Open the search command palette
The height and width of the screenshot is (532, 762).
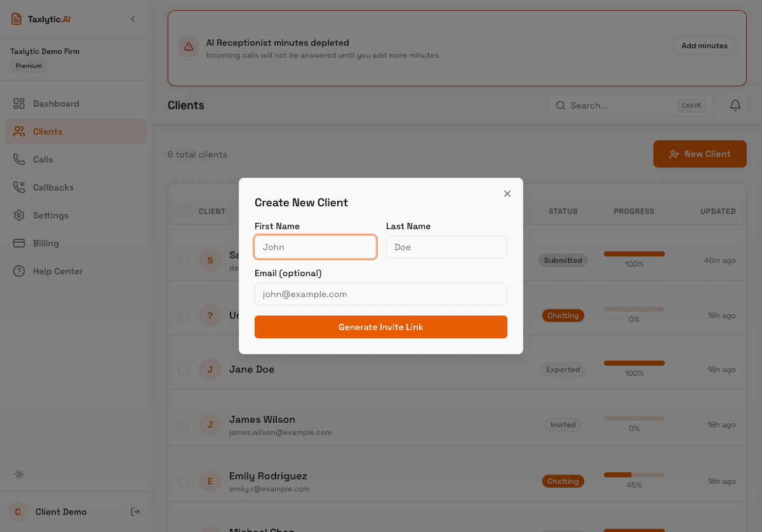630,105
